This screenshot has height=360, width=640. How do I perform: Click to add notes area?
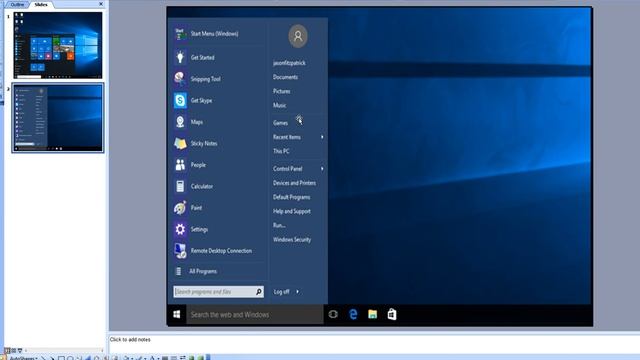374,344
